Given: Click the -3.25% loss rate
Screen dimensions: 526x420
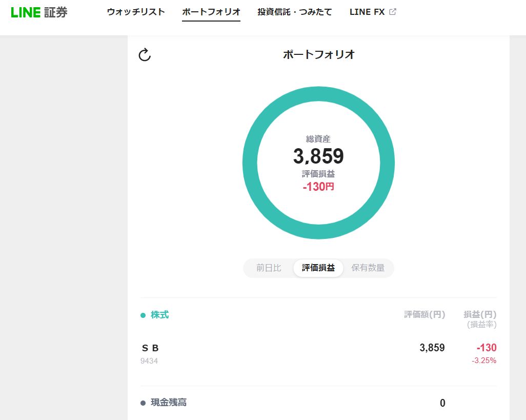Looking at the screenshot, I should 484,361.
